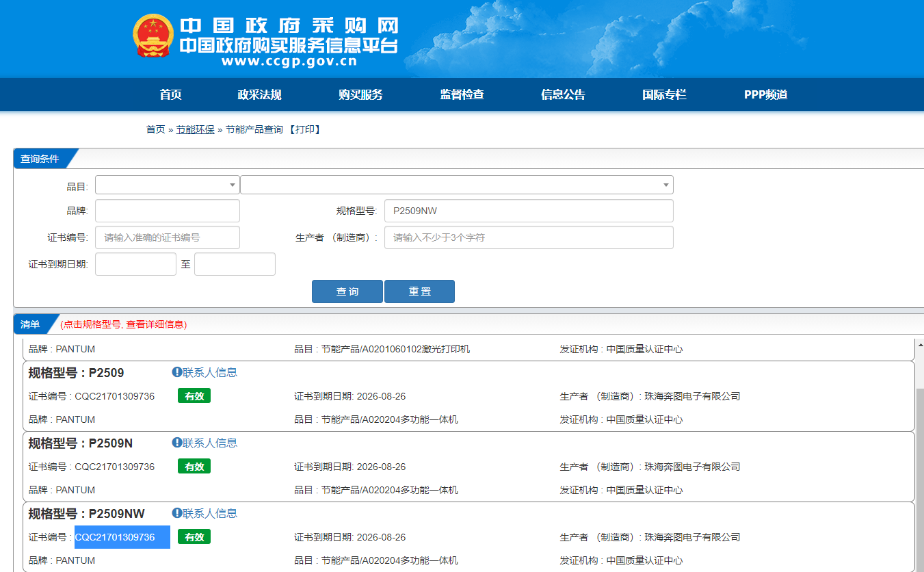Select 监督检查 in the navigation bar
Screen dimensions: 924x572
point(462,95)
